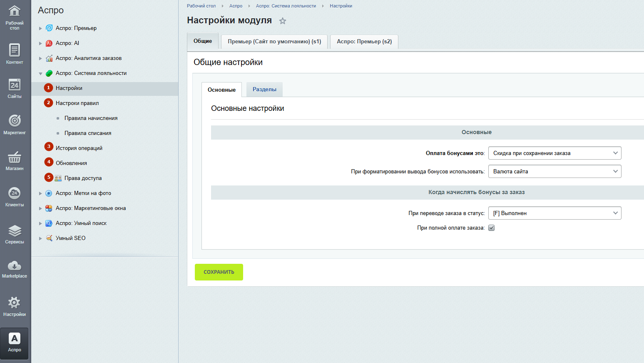Click the Сайты sidebar icon
The height and width of the screenshot is (363, 644).
pyautogui.click(x=15, y=85)
